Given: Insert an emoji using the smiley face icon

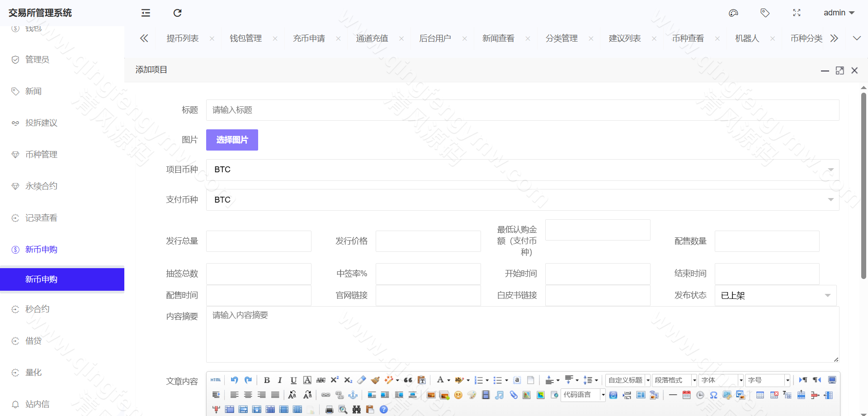Looking at the screenshot, I should point(458,395).
